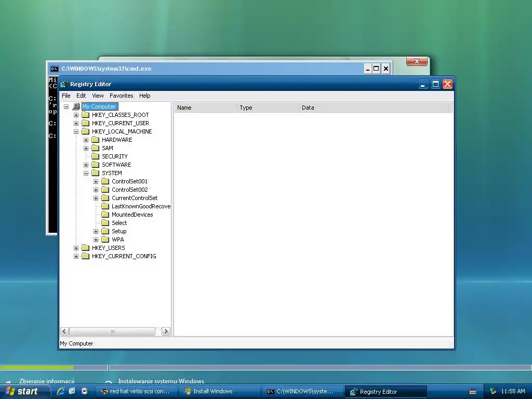Click the MountedDevices folder icon
Image resolution: width=532 pixels, height=399 pixels.
(x=105, y=215)
